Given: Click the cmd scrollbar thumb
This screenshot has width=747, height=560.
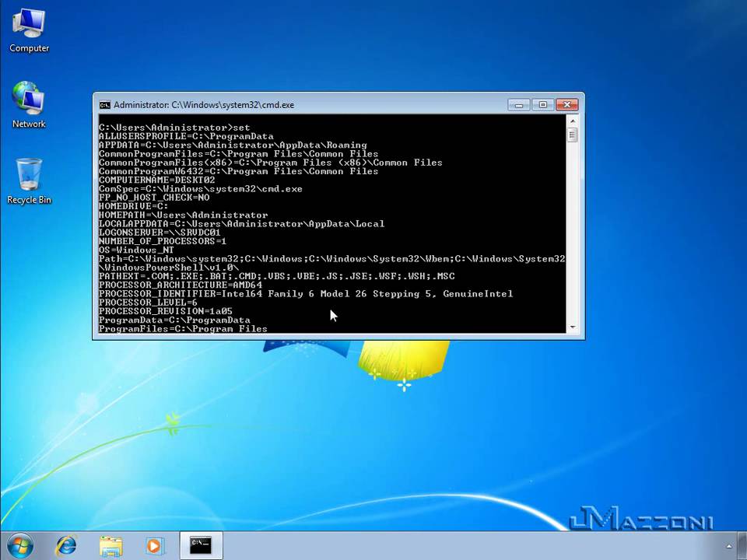Looking at the screenshot, I should (x=573, y=135).
